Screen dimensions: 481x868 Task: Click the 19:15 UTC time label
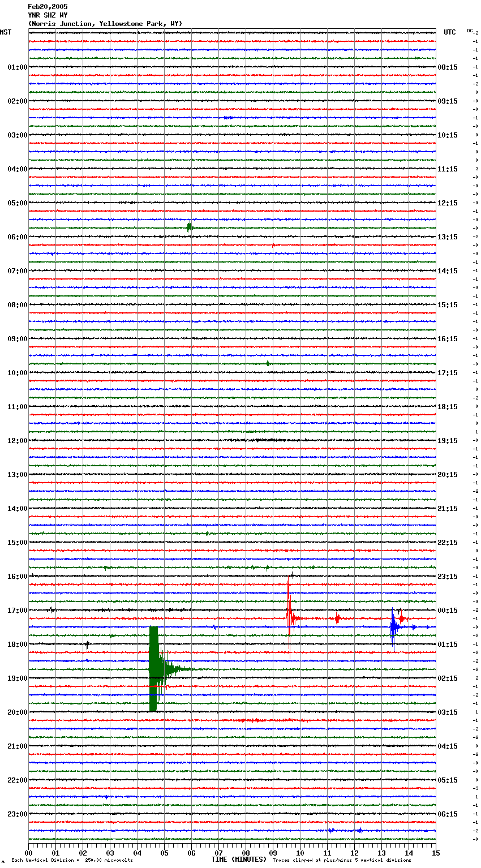pyautogui.click(x=448, y=441)
